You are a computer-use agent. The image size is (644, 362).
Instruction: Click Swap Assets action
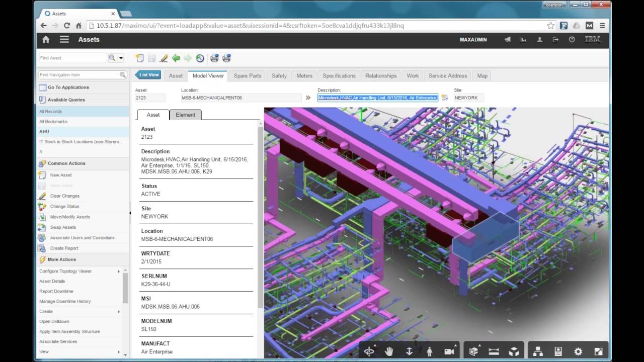[x=63, y=227]
